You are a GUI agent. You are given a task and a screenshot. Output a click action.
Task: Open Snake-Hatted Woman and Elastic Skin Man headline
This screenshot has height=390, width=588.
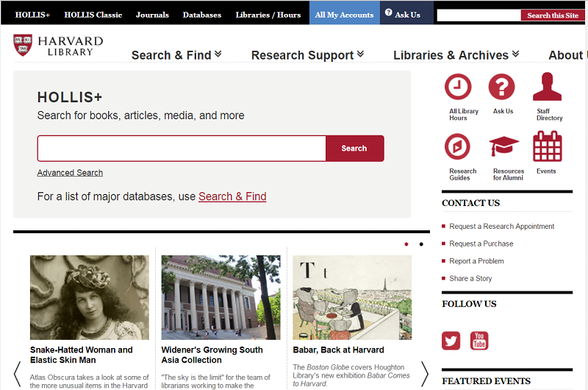click(x=82, y=355)
